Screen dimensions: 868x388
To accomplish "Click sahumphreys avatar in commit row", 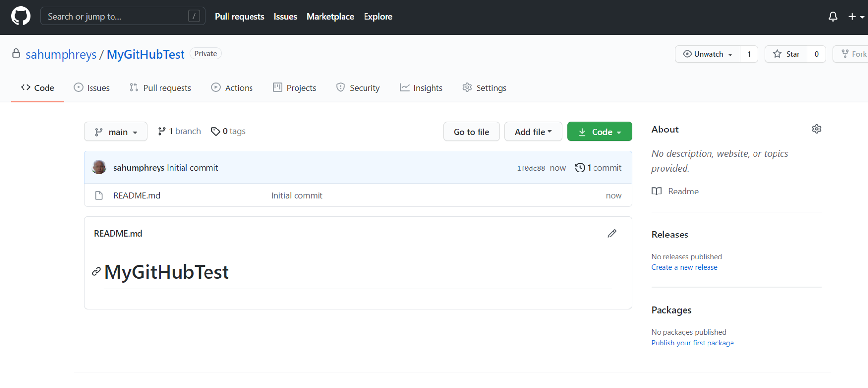I will pos(99,167).
